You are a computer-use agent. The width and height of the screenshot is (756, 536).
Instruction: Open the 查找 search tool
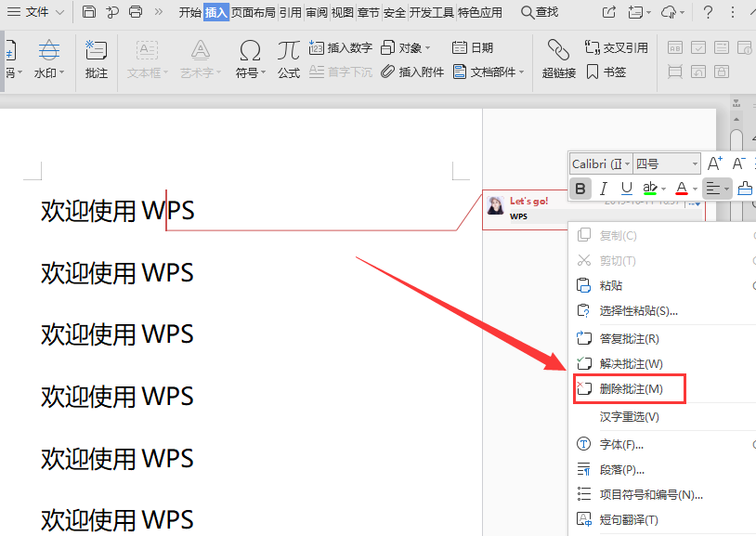click(x=540, y=12)
